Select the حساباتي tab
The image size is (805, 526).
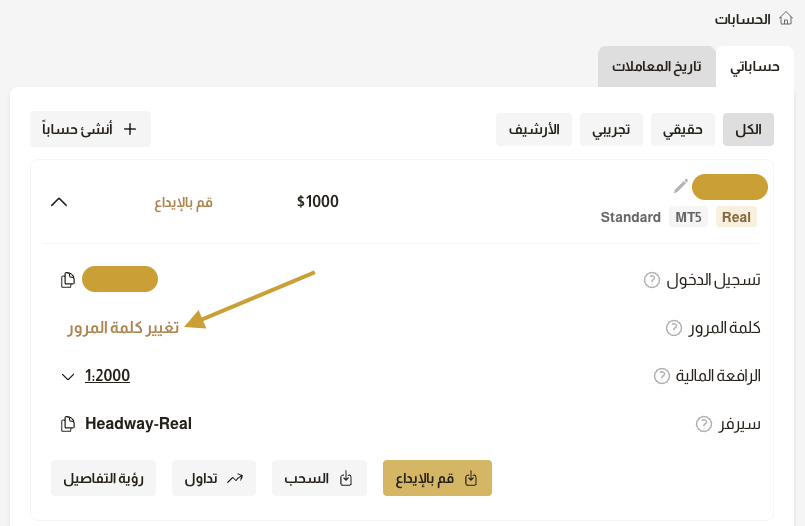(x=754, y=67)
